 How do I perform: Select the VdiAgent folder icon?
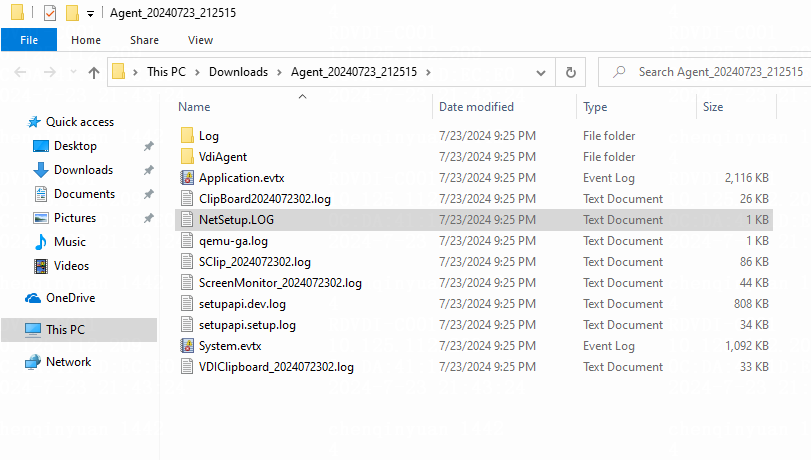click(187, 156)
